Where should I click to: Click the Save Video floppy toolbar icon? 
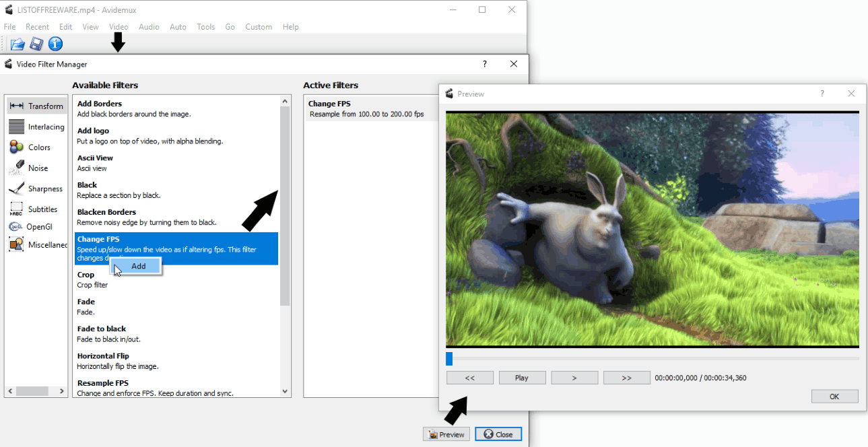pos(36,44)
